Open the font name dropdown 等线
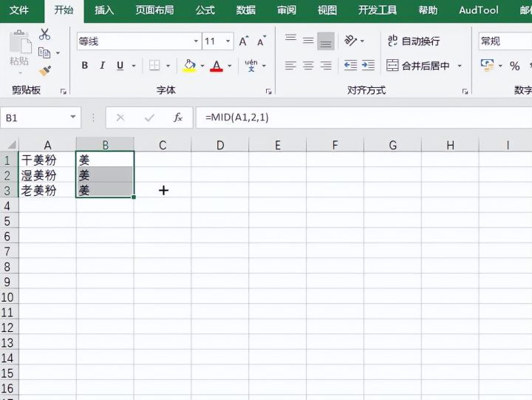Viewport: 532px width, 400px height. pyautogui.click(x=196, y=41)
